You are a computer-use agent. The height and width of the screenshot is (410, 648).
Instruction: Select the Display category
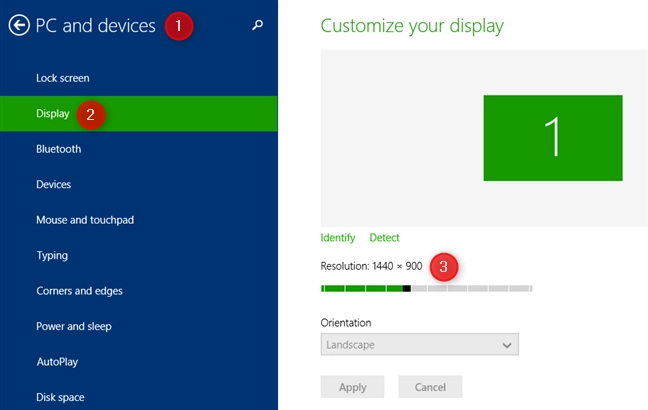139,114
